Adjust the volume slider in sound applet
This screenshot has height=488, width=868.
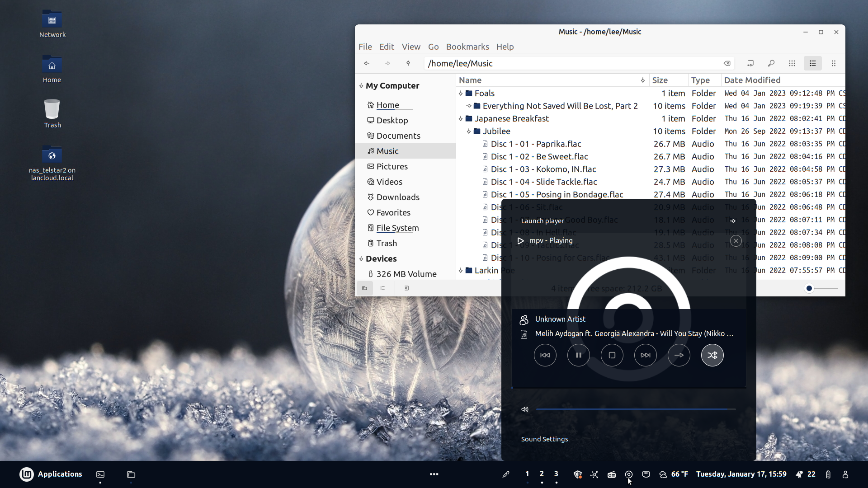[x=635, y=409]
